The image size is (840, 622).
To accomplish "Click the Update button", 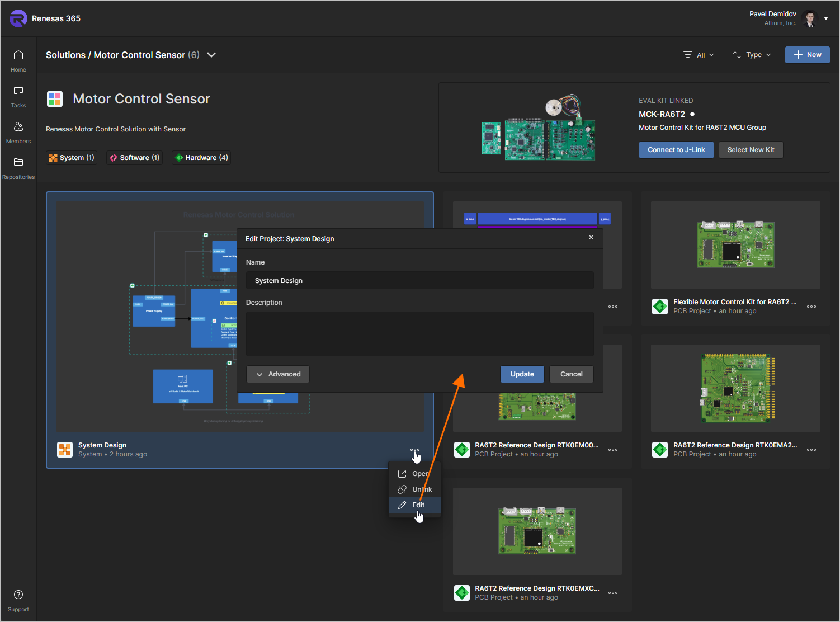I will [522, 374].
